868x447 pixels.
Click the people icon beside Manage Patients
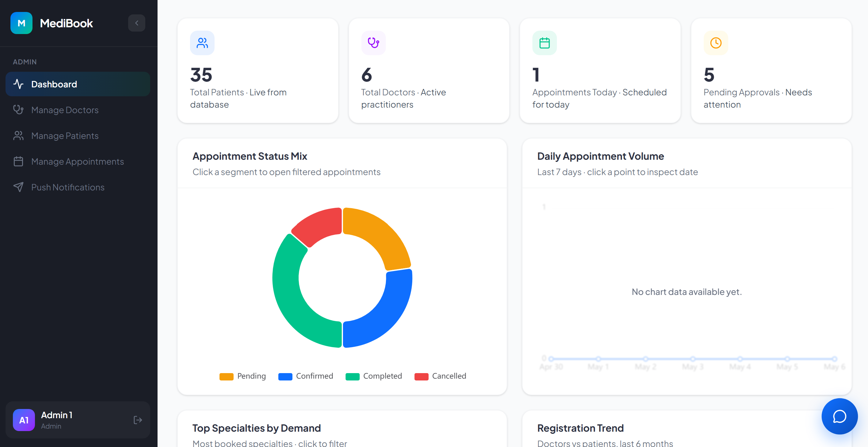click(18, 136)
